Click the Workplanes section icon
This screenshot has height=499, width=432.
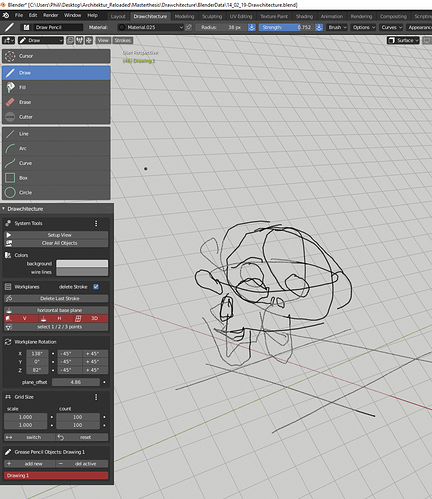pyautogui.click(x=8, y=287)
